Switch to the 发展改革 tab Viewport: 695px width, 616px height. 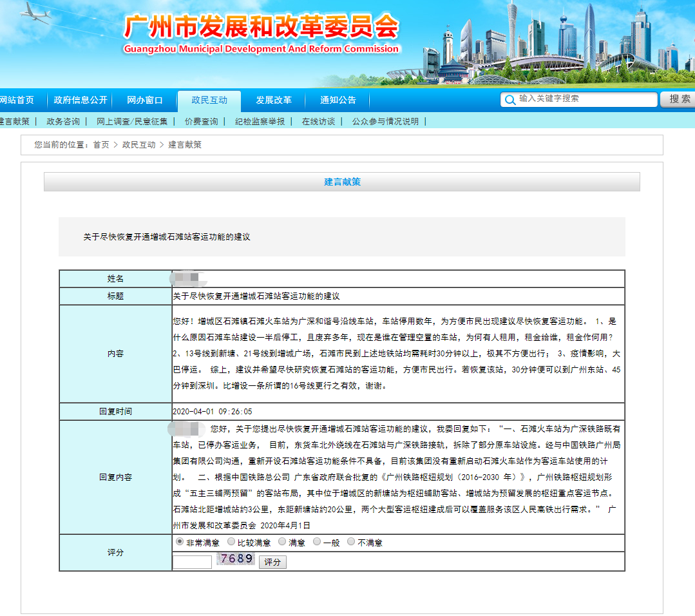coord(274,101)
